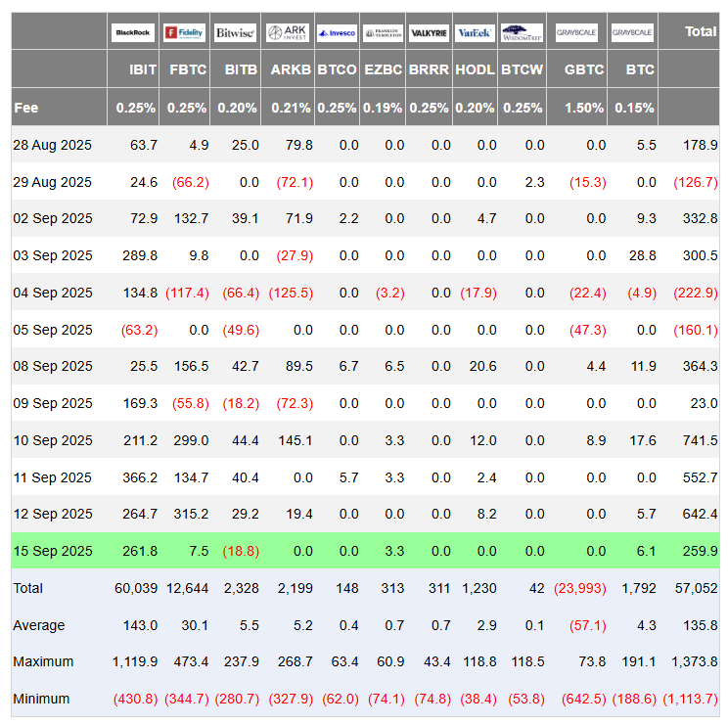The width and height of the screenshot is (728, 725).
Task: Select the 09 Sep 2025 row date
Action: (x=53, y=403)
